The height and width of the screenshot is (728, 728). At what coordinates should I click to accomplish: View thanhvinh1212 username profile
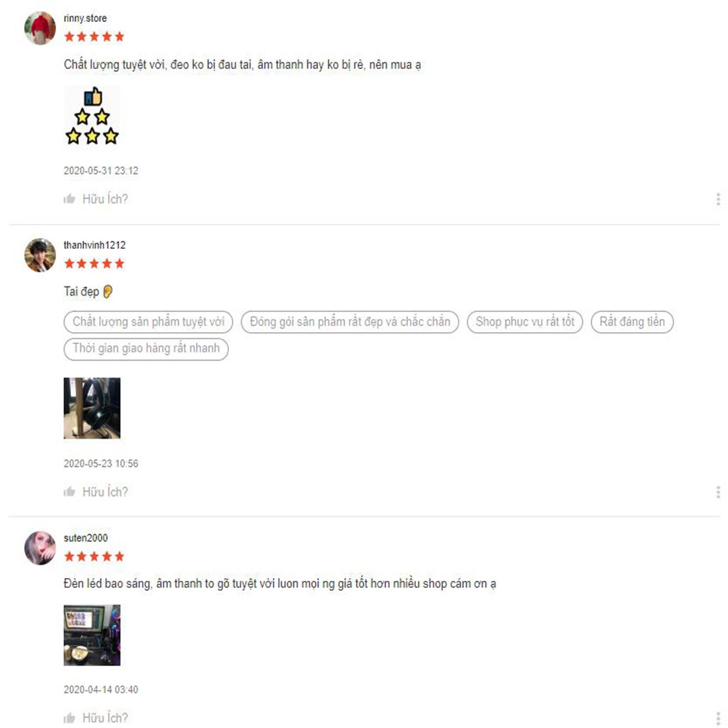[x=95, y=245]
